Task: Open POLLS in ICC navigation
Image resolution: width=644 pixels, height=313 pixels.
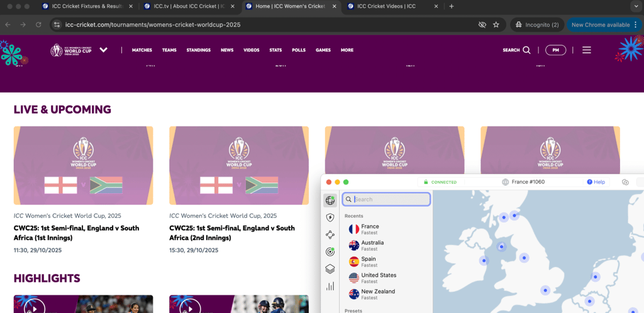Action: tap(299, 50)
